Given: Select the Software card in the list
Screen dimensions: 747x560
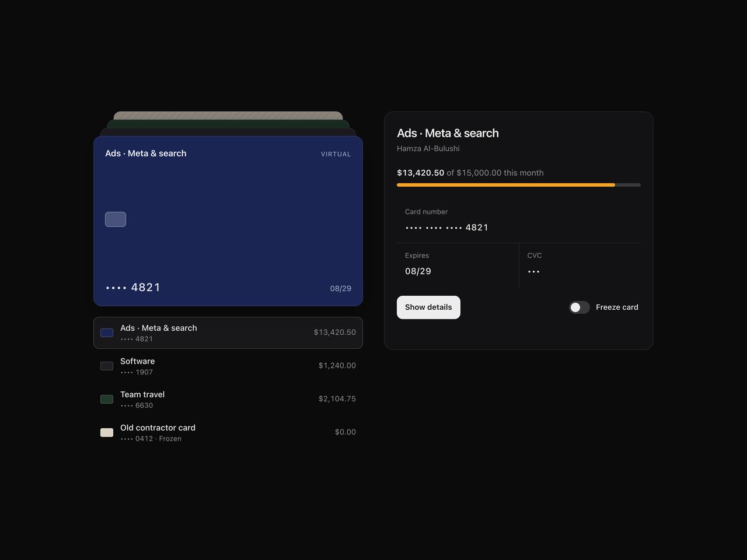Looking at the screenshot, I should coord(228,366).
